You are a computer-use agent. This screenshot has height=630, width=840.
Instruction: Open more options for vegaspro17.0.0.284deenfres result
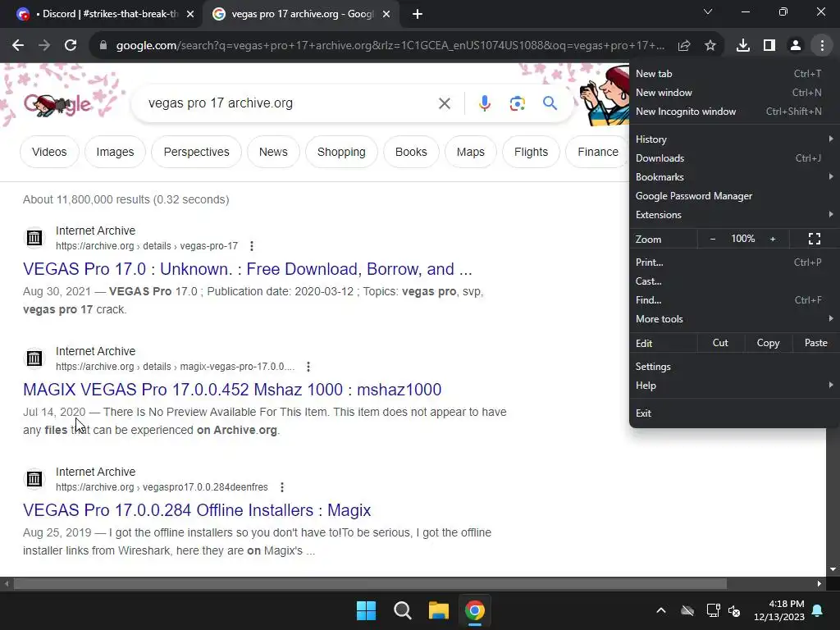282,487
